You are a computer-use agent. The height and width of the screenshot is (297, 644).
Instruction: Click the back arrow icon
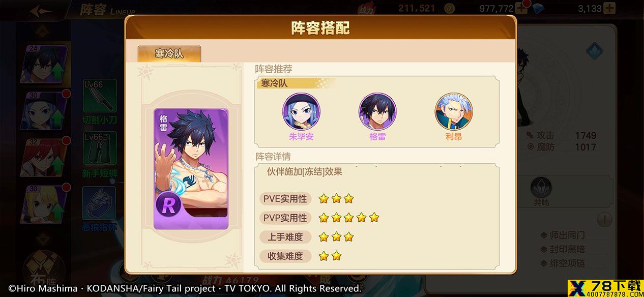[41, 11]
